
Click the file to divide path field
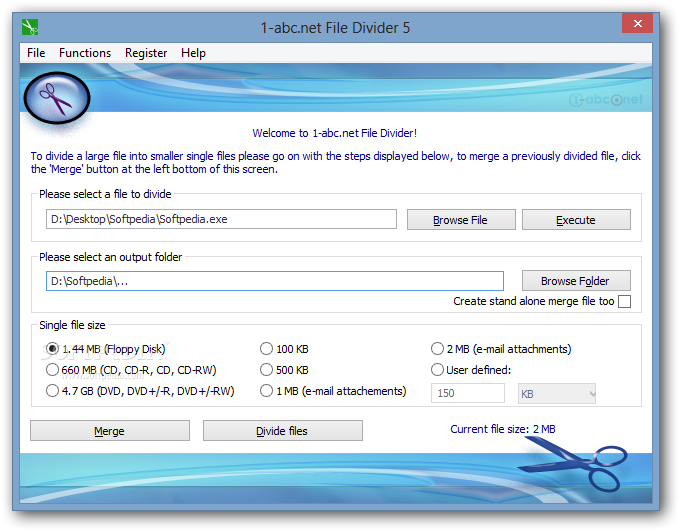(221, 219)
